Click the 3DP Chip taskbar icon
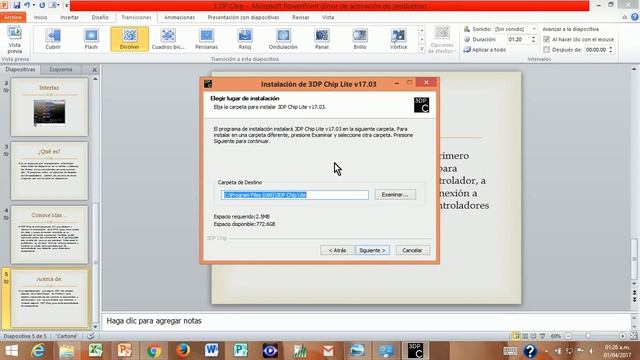640x360 pixels. 415,351
